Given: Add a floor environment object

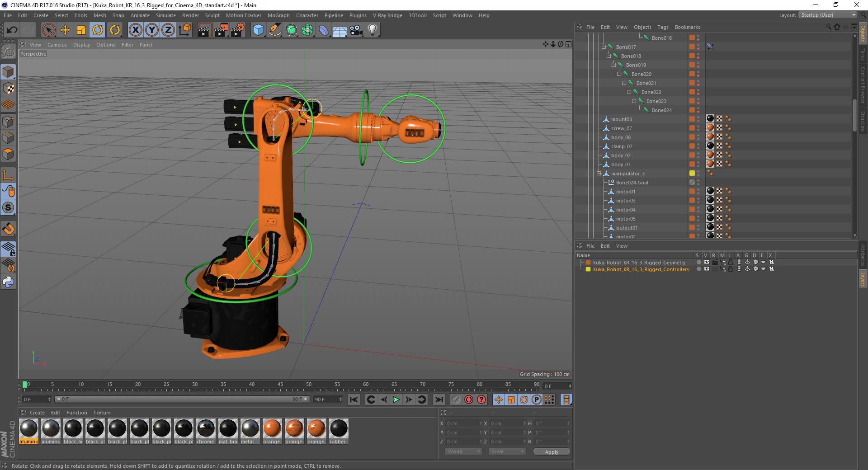Looking at the screenshot, I should click(x=340, y=30).
